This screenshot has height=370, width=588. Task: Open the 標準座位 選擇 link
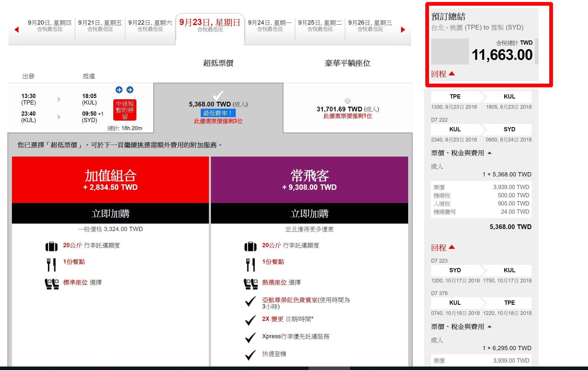click(82, 282)
